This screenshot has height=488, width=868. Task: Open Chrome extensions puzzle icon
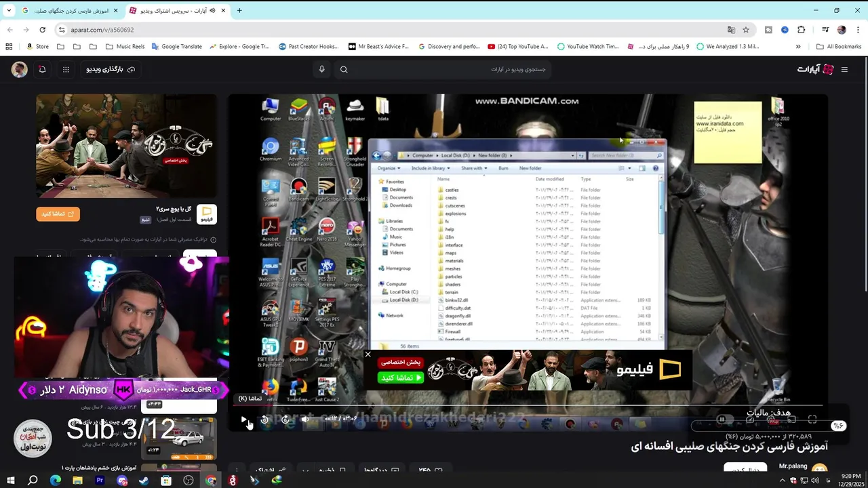click(802, 30)
